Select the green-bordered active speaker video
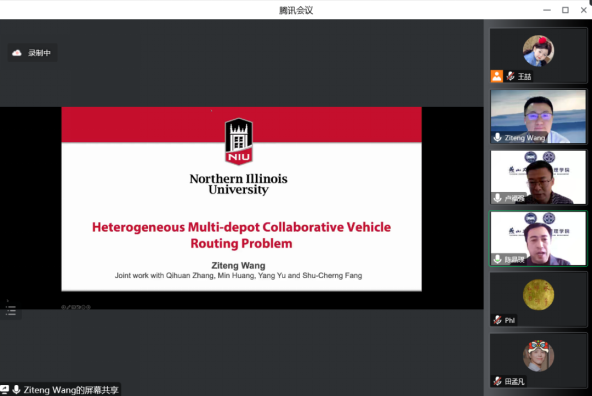This screenshot has height=396, width=592. pos(538,239)
